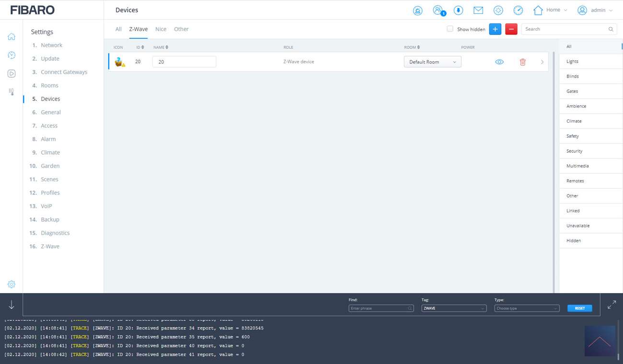Viewport: 623px width, 364px height.
Task: Click the console log scrollbar
Action: [x=619, y=341]
